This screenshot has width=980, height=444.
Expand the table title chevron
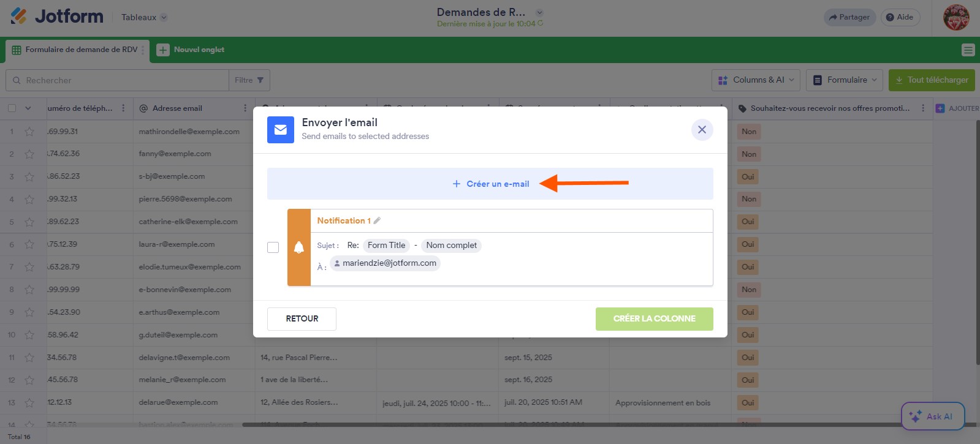tap(539, 12)
